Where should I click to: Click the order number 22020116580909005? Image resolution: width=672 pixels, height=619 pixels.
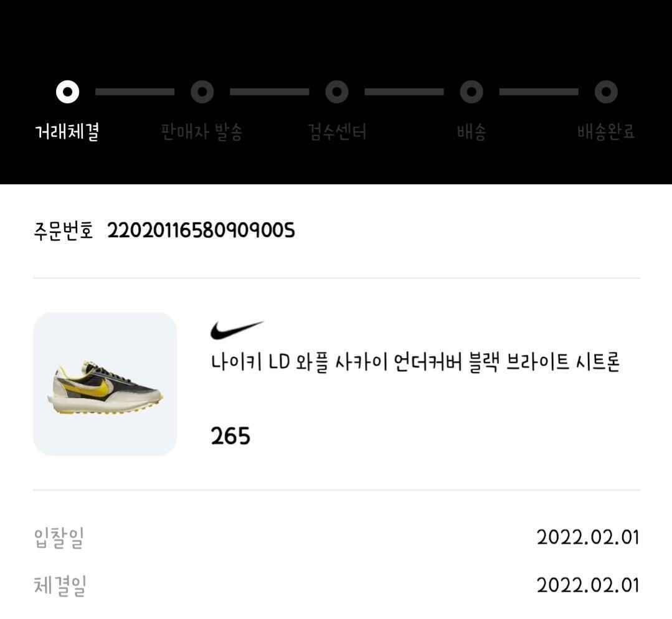coord(201,230)
